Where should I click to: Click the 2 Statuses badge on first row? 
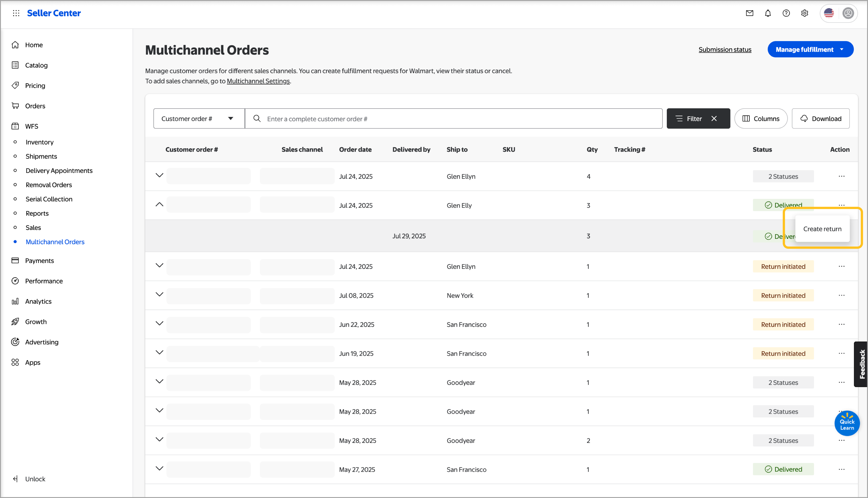click(783, 176)
